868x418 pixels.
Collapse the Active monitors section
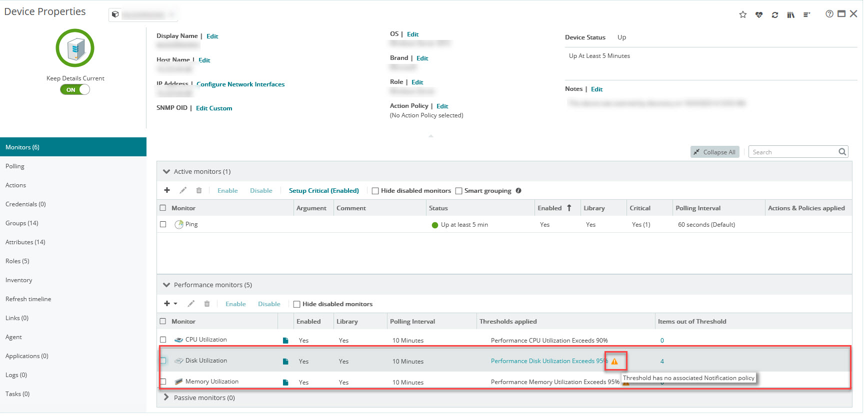point(166,171)
